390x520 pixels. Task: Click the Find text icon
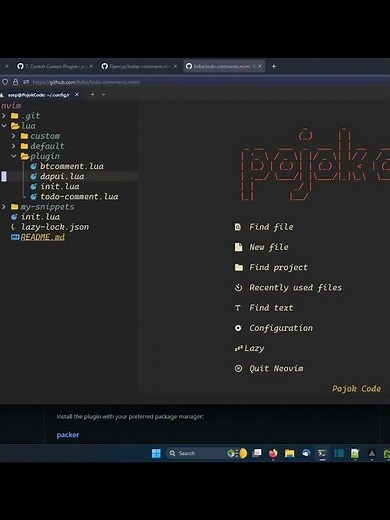click(x=238, y=308)
